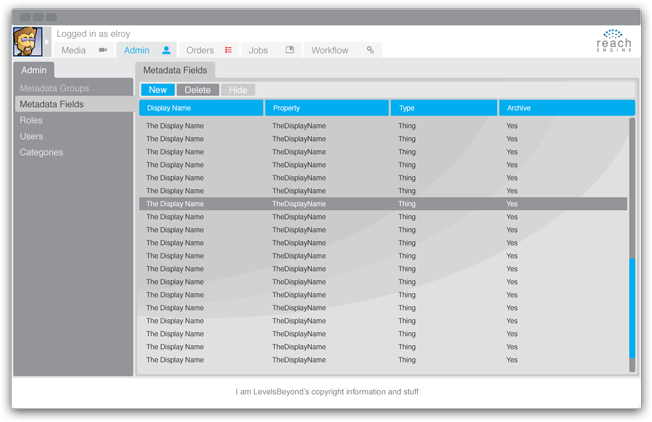Click the Workflow tab link icon
The image size is (652, 422).
(x=370, y=50)
